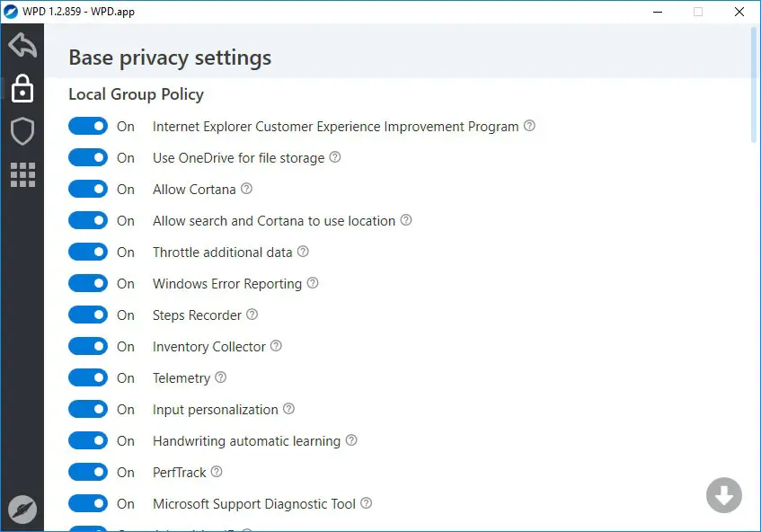Show help for Windows Error Reporting
This screenshot has height=532, width=761.
(313, 283)
